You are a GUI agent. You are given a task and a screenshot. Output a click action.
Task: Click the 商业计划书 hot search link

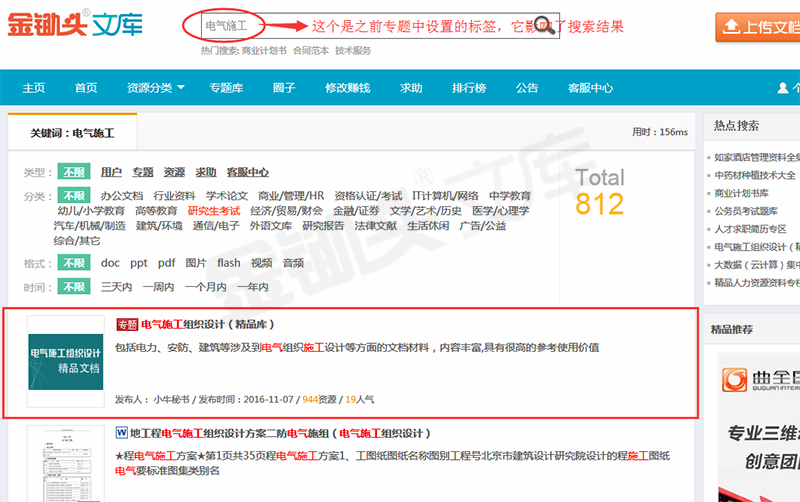click(x=262, y=50)
